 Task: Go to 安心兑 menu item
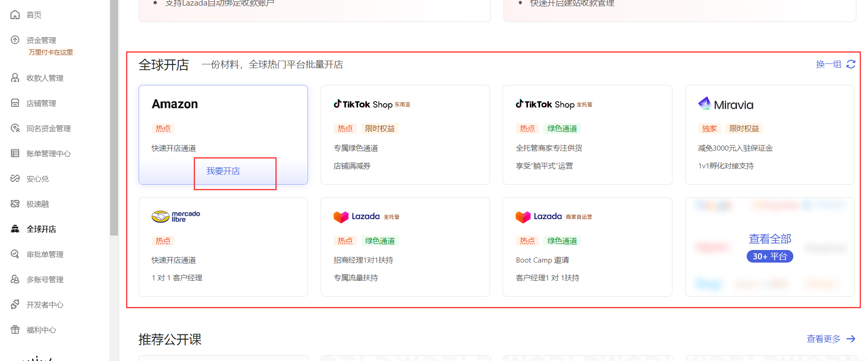(38, 179)
